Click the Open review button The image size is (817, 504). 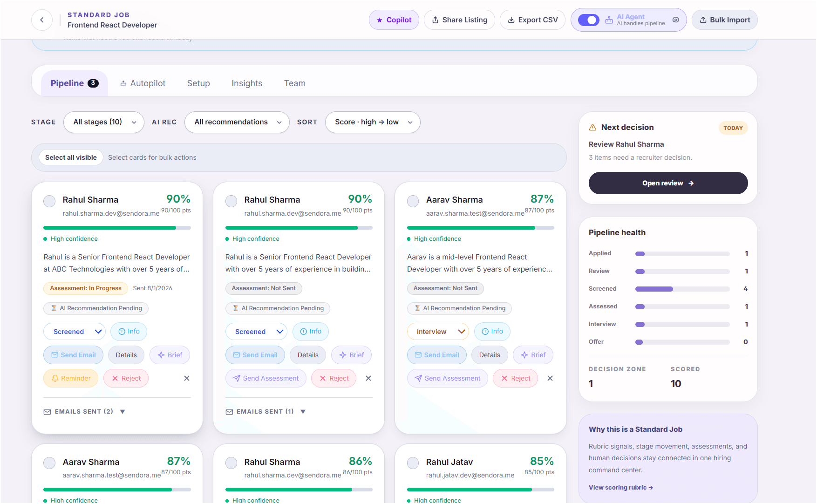(668, 183)
